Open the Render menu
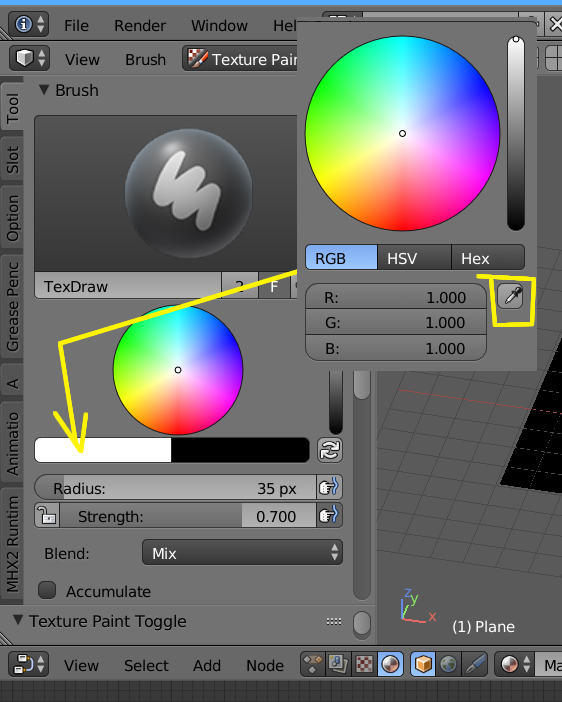 [140, 26]
